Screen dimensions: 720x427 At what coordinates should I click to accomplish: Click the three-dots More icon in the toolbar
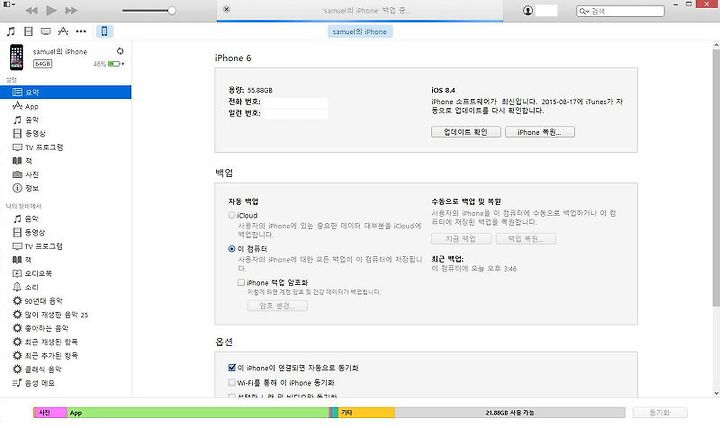point(81,31)
